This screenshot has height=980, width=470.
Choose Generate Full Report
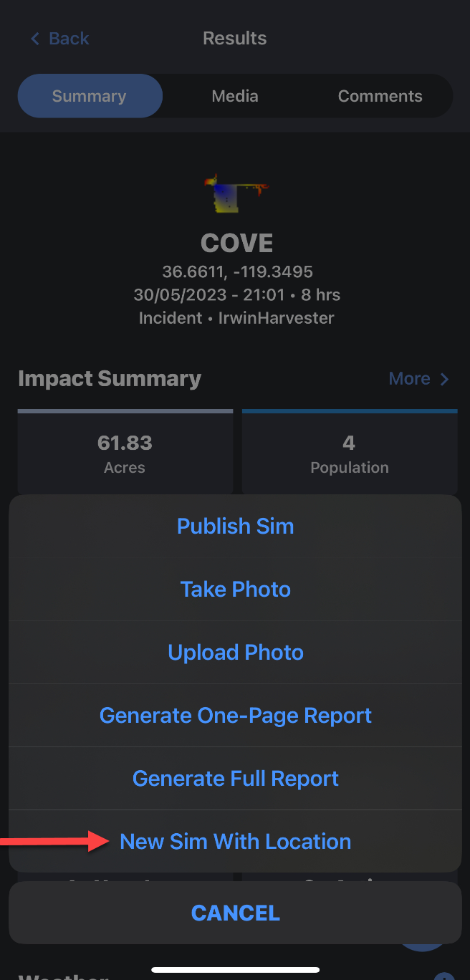235,779
